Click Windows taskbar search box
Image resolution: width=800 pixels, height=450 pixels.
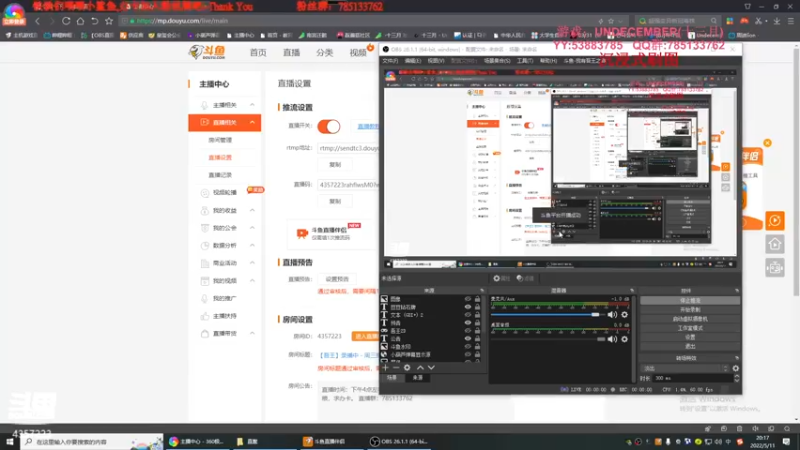pos(92,442)
